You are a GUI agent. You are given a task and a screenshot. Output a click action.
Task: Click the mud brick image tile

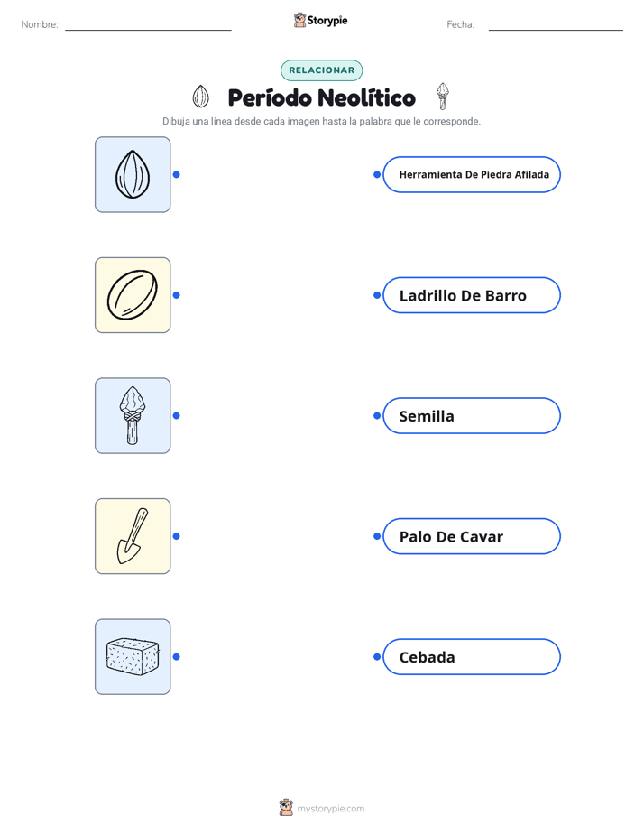pyautogui.click(x=133, y=657)
